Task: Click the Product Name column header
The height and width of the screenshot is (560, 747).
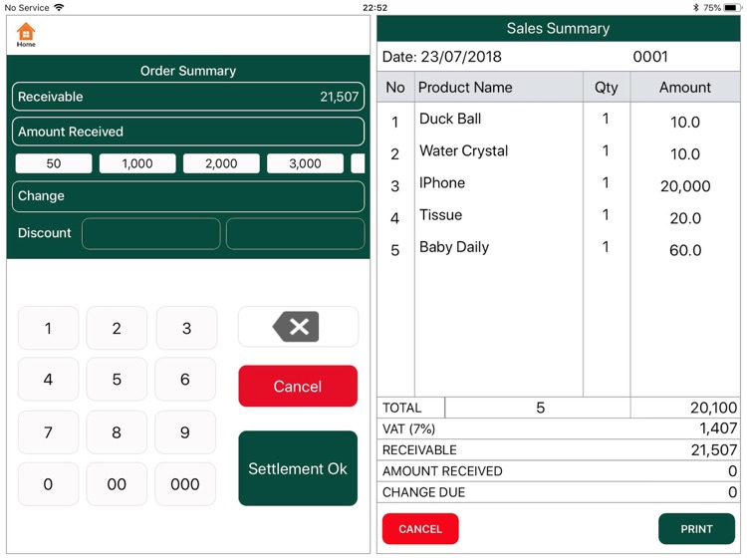Action: click(499, 88)
